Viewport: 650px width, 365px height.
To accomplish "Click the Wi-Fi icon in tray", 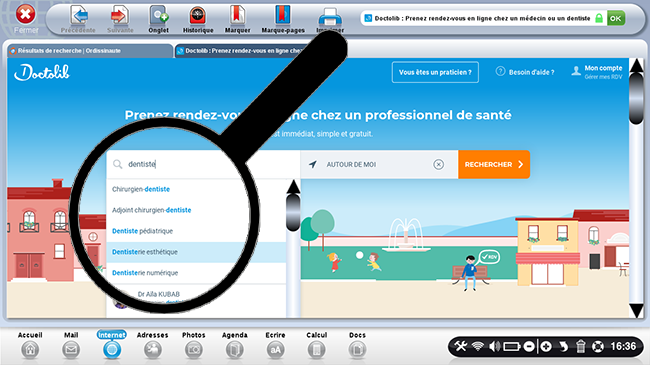I will click(478, 346).
